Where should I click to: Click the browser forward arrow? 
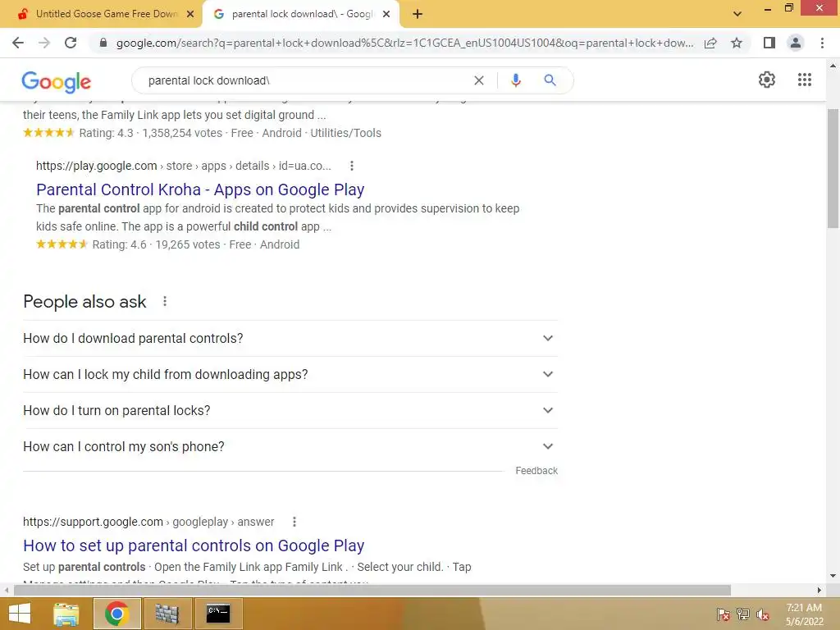(44, 43)
